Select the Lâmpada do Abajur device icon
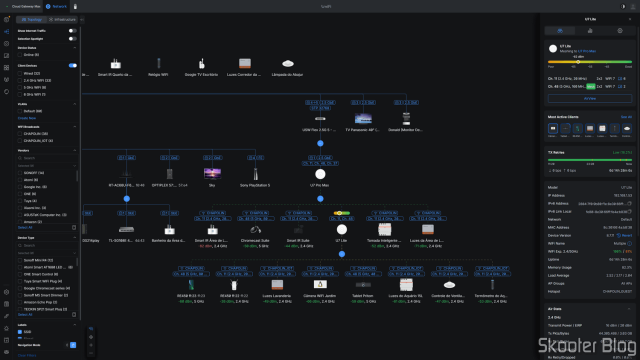This screenshot has height=360, width=640. click(x=288, y=63)
